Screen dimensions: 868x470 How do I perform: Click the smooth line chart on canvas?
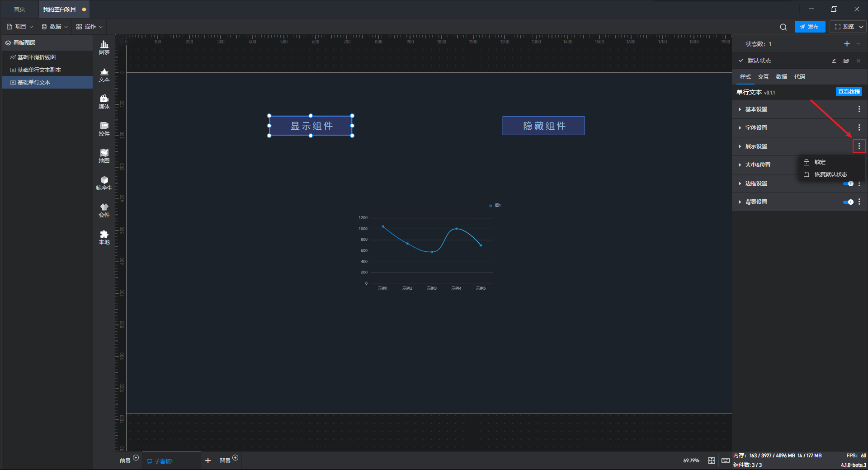point(429,246)
